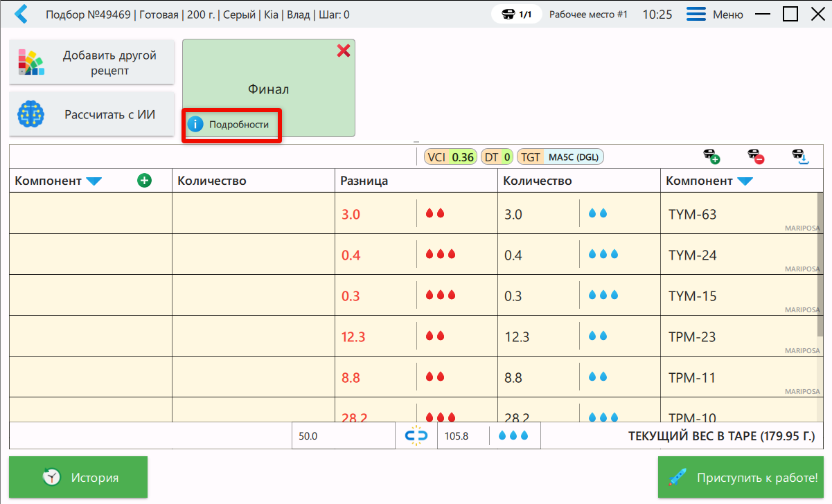Click blue drops beside 105.8 total
The width and height of the screenshot is (832, 504).
pyautogui.click(x=513, y=436)
